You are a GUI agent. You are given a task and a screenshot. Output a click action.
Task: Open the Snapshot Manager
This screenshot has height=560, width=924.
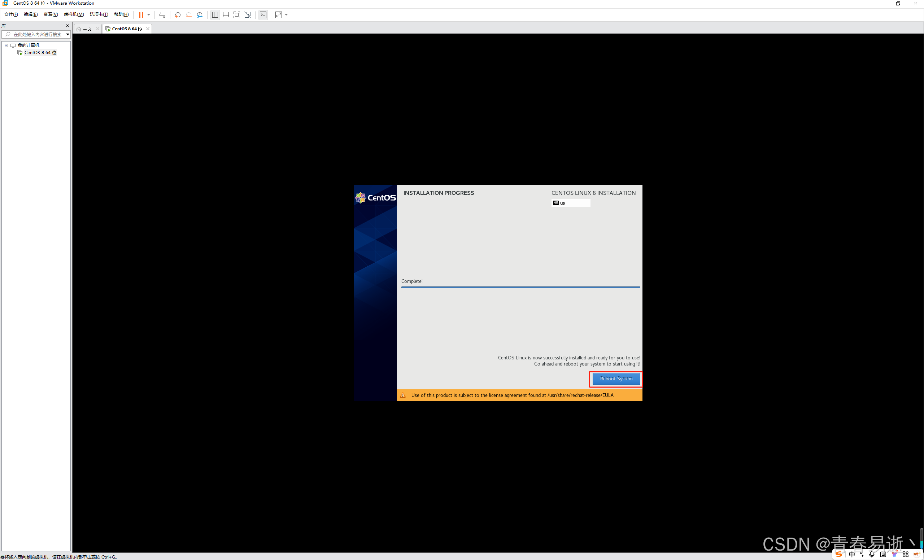[200, 15]
